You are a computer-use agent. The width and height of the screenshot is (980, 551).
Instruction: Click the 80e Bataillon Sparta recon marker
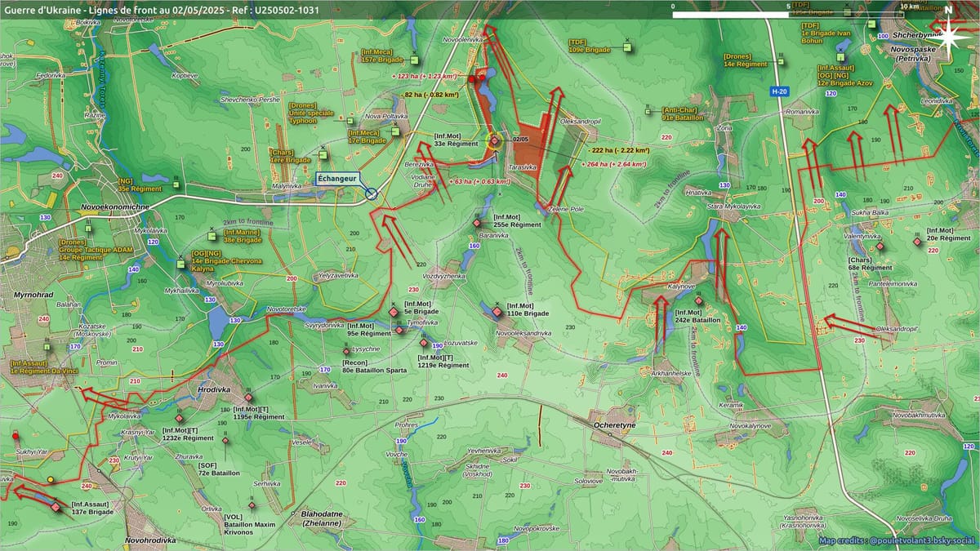pos(346,352)
